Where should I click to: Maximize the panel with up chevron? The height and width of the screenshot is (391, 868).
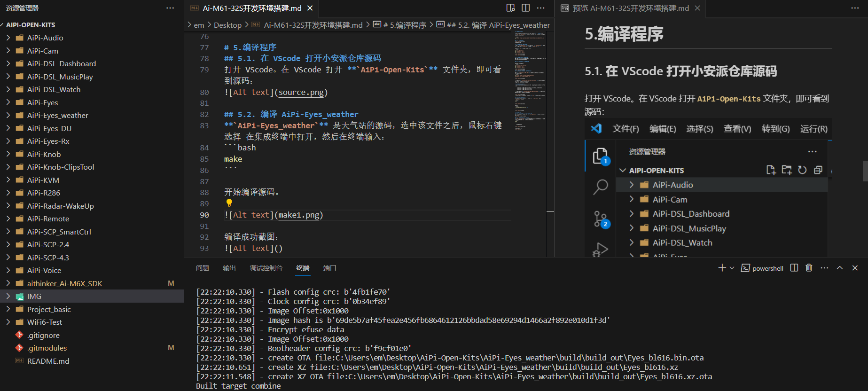click(x=840, y=268)
